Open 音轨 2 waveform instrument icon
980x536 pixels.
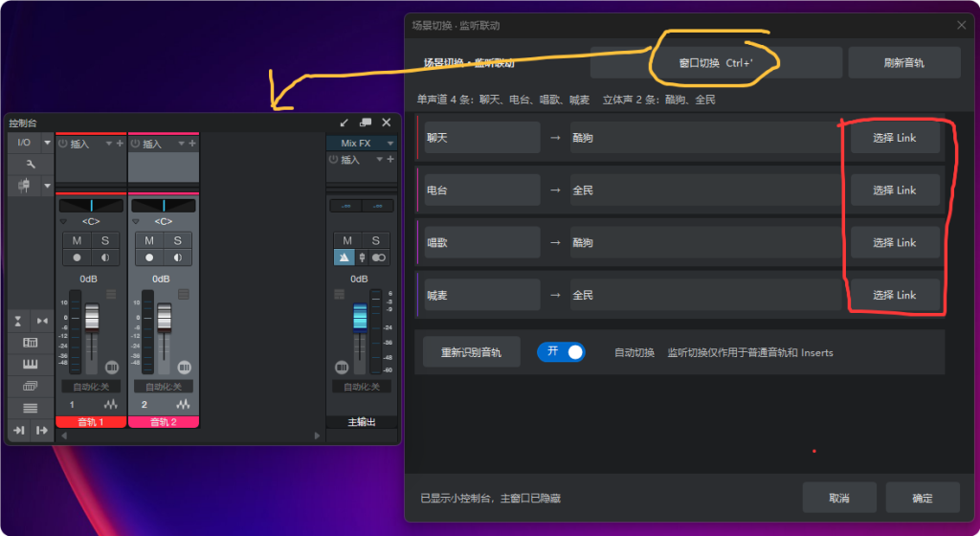coord(183,404)
